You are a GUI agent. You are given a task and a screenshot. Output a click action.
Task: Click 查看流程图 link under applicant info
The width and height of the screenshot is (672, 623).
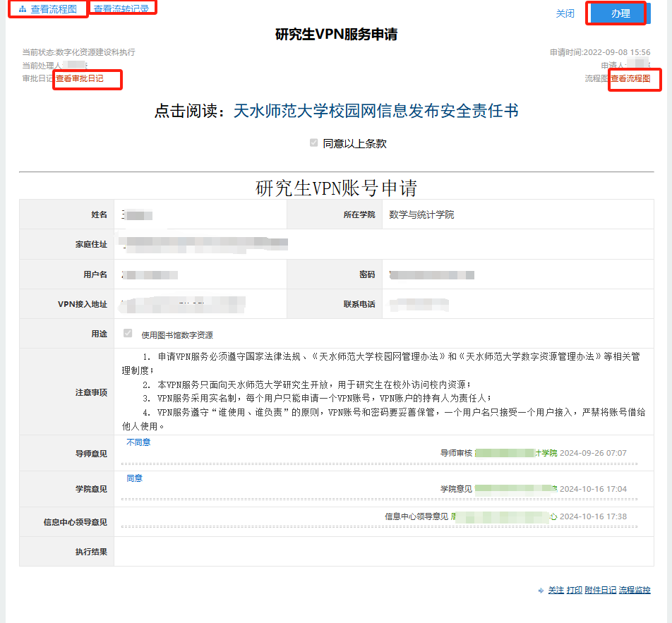pyautogui.click(x=630, y=78)
